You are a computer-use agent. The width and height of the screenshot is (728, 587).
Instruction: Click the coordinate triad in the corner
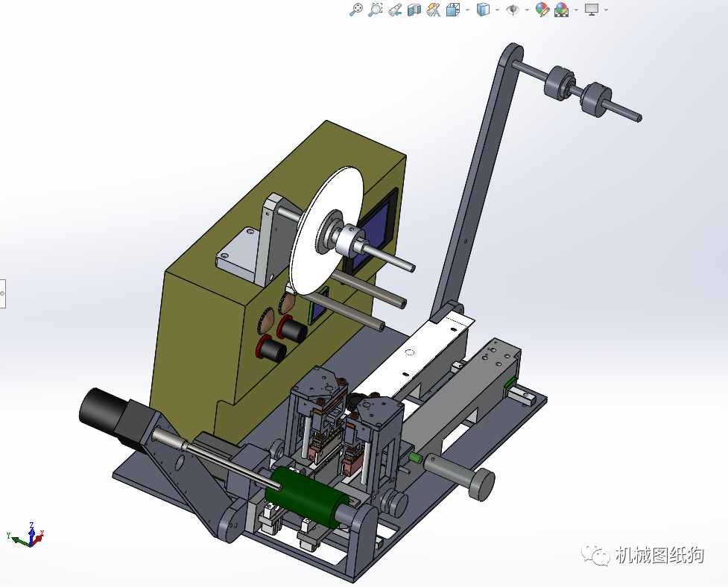(x=25, y=535)
